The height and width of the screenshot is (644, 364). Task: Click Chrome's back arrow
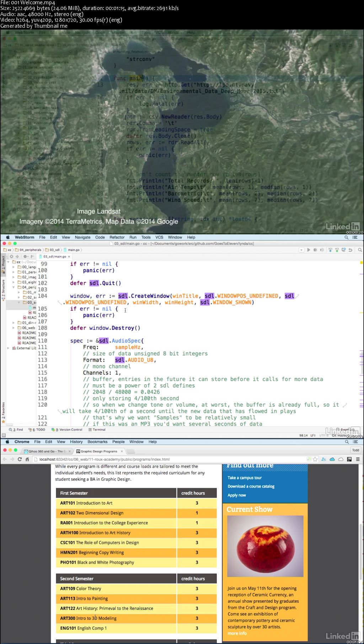[5, 459]
